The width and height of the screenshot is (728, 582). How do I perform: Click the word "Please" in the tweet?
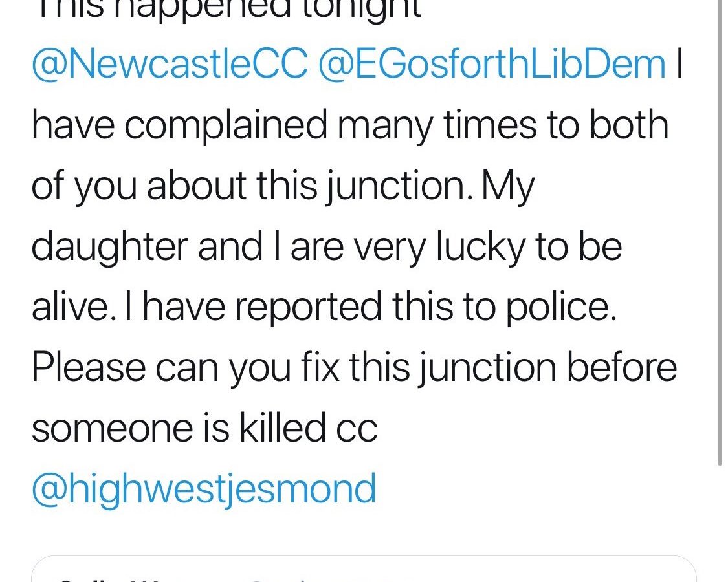(x=89, y=369)
